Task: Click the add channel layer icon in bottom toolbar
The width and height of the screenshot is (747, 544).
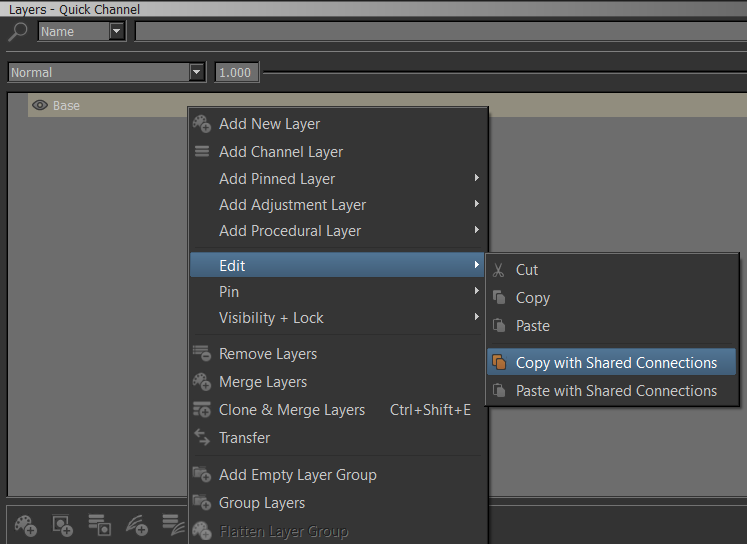Action: coord(98,522)
